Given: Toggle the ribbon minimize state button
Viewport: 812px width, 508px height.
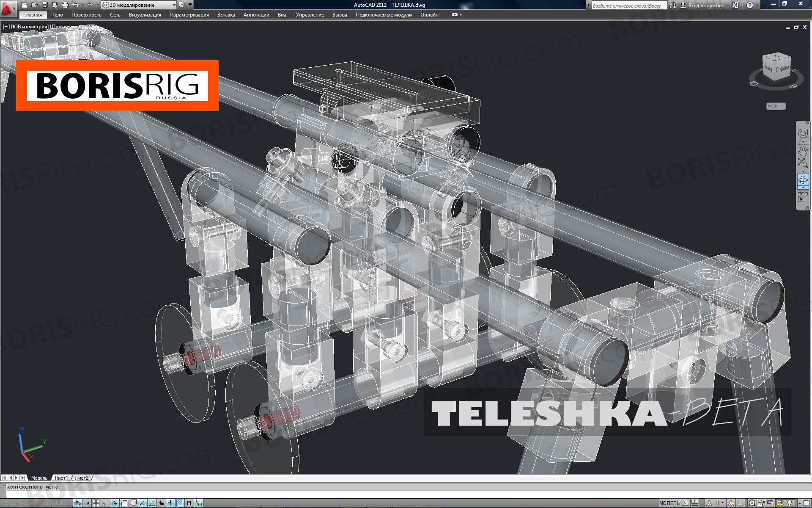Looking at the screenshot, I should pos(455,15).
